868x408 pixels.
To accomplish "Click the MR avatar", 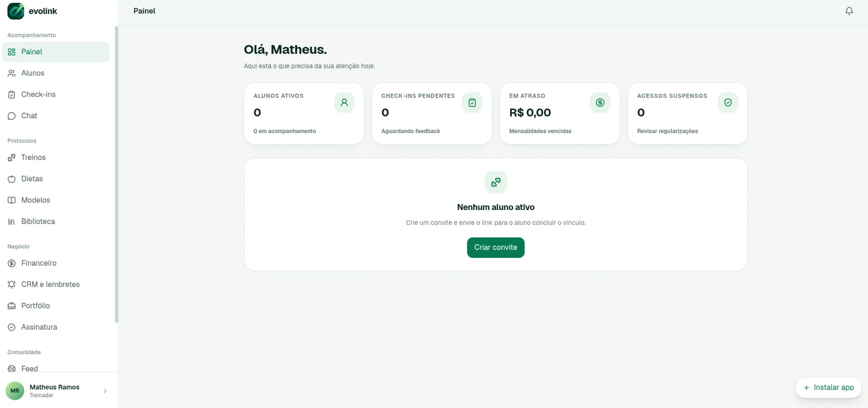I will click(15, 391).
